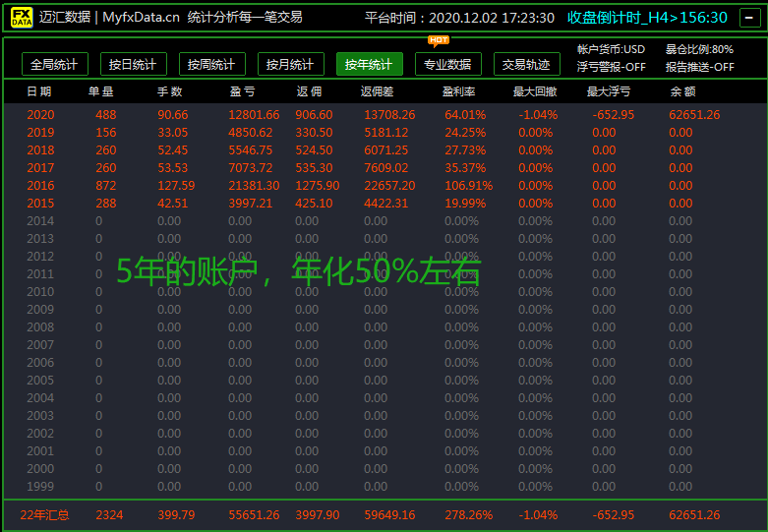The image size is (768, 532).
Task: Click 2017 rebate value 535.30
Action: point(314,168)
